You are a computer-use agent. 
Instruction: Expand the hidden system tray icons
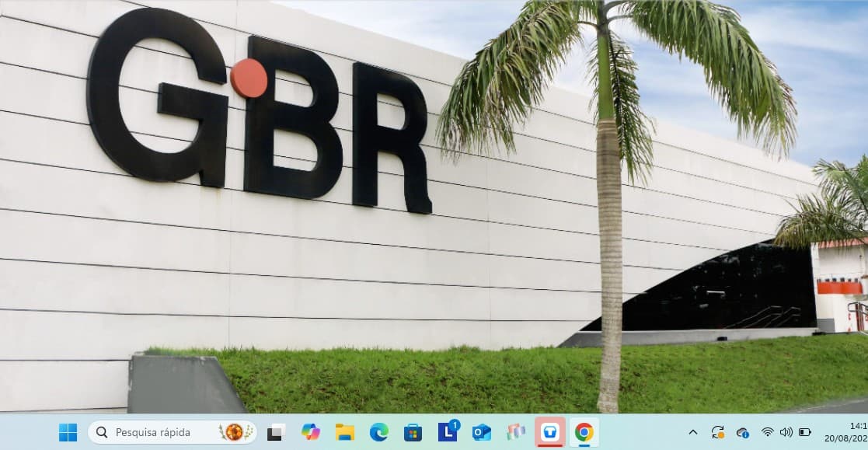[x=693, y=432]
